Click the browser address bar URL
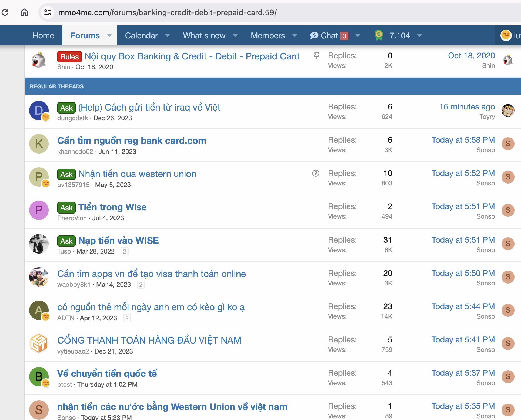Image resolution: width=521 pixels, height=420 pixels. coord(168,12)
